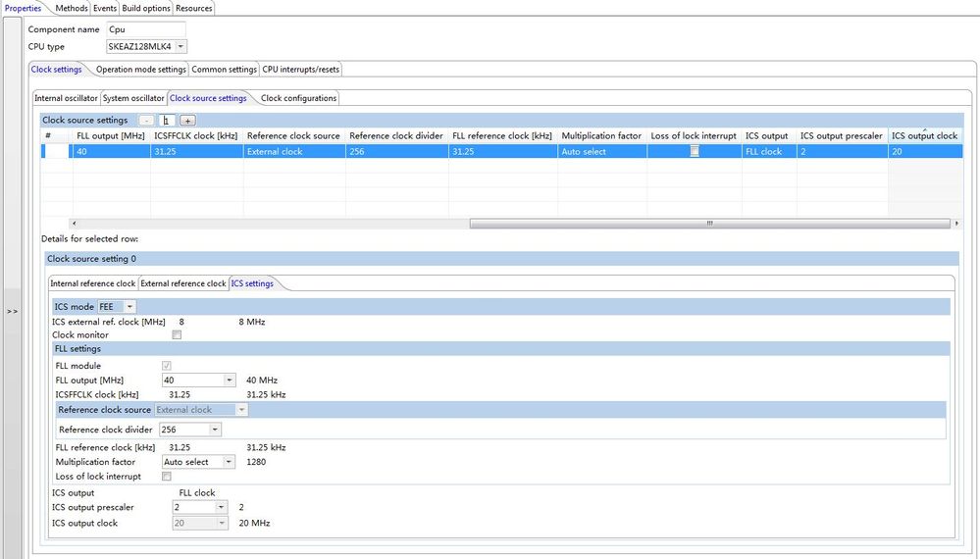Switch to the Methods tab
The width and height of the screenshot is (980, 559).
tap(72, 8)
